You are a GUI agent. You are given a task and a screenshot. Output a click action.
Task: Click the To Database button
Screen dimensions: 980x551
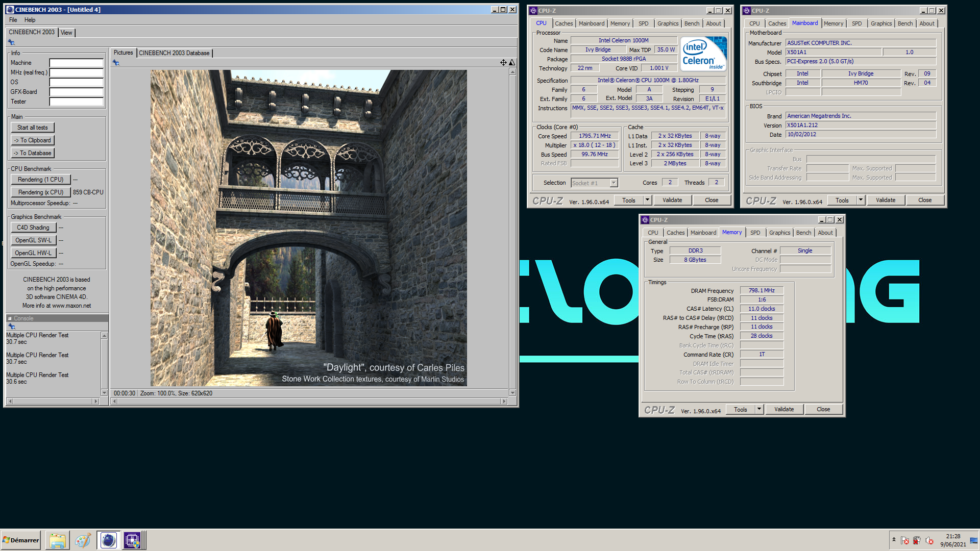point(33,153)
